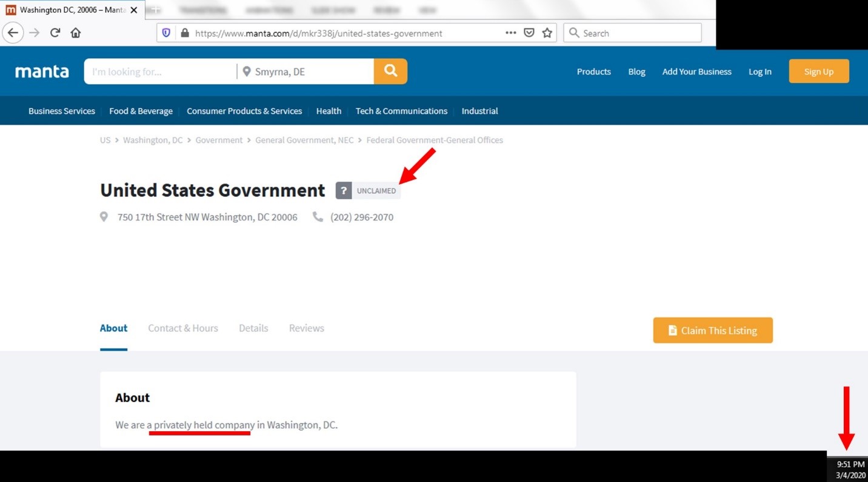This screenshot has width=868, height=482.
Task: Click the browser back arrow button
Action: [x=13, y=33]
